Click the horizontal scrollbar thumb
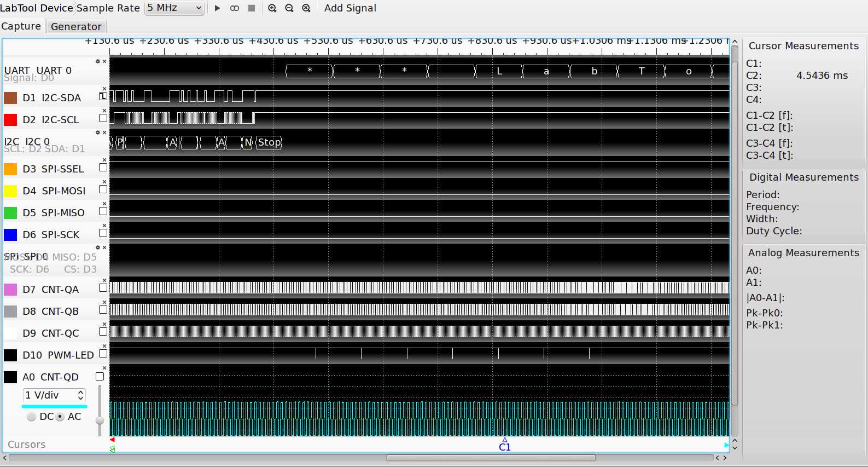The height and width of the screenshot is (467, 868). (491, 458)
